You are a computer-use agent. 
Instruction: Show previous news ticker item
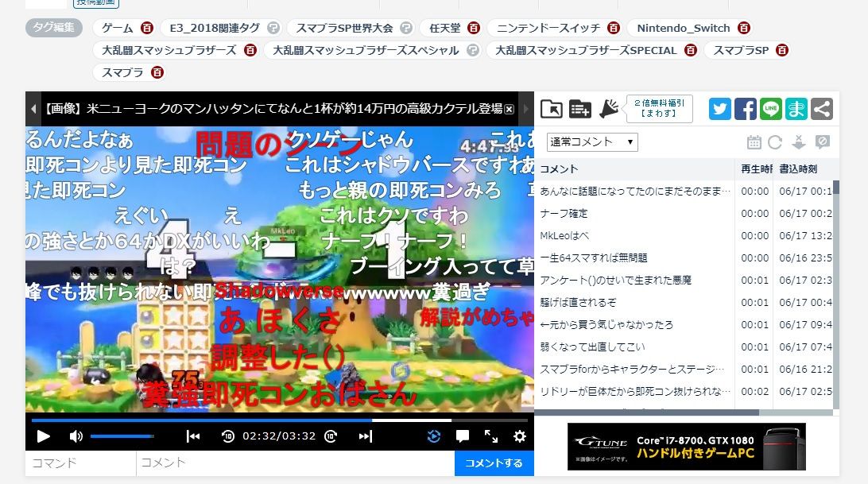(33, 109)
